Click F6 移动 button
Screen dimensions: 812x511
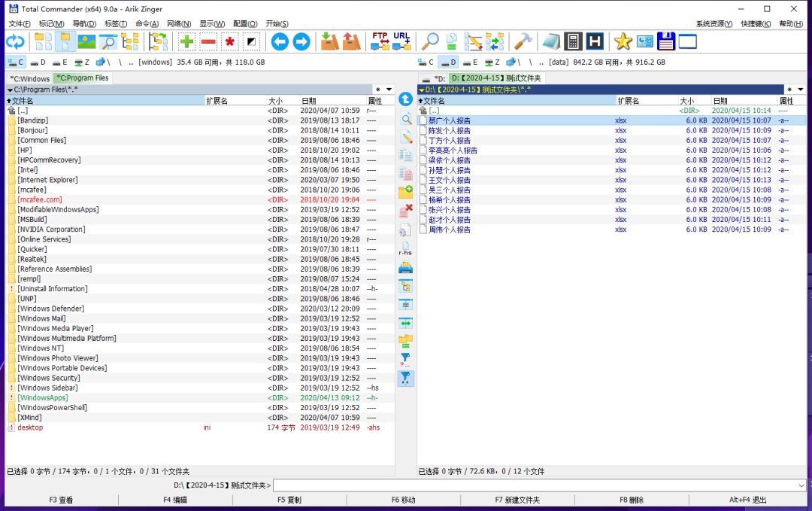tap(404, 500)
